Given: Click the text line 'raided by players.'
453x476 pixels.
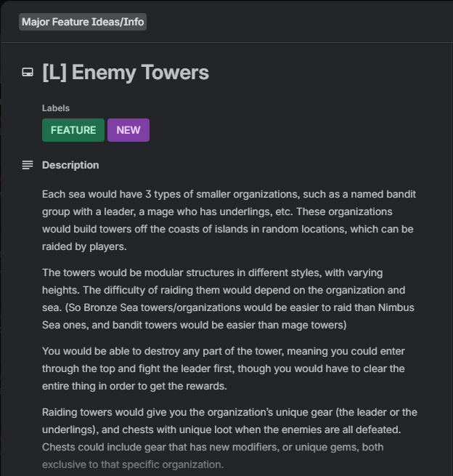Looking at the screenshot, I should coord(84,246).
